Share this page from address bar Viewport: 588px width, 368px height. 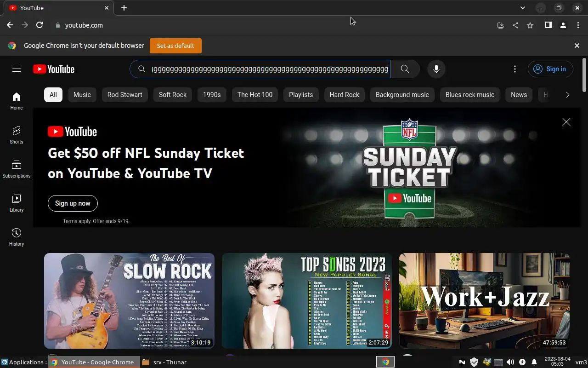pos(515,25)
